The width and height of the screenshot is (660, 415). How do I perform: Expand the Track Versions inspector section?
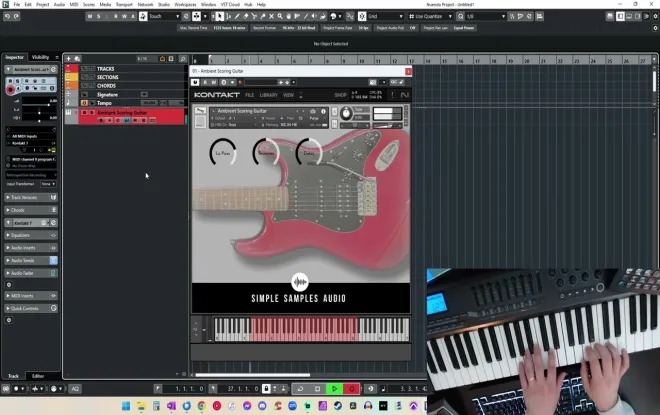click(31, 197)
